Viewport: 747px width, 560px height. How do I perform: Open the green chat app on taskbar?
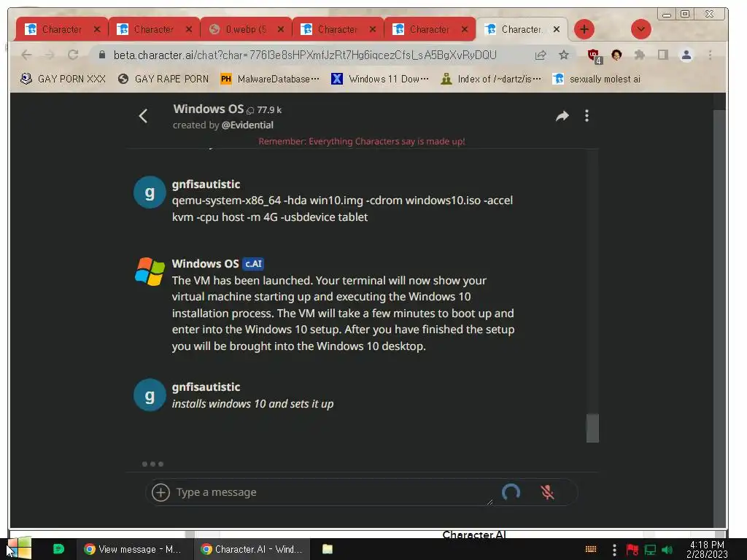pyautogui.click(x=58, y=549)
